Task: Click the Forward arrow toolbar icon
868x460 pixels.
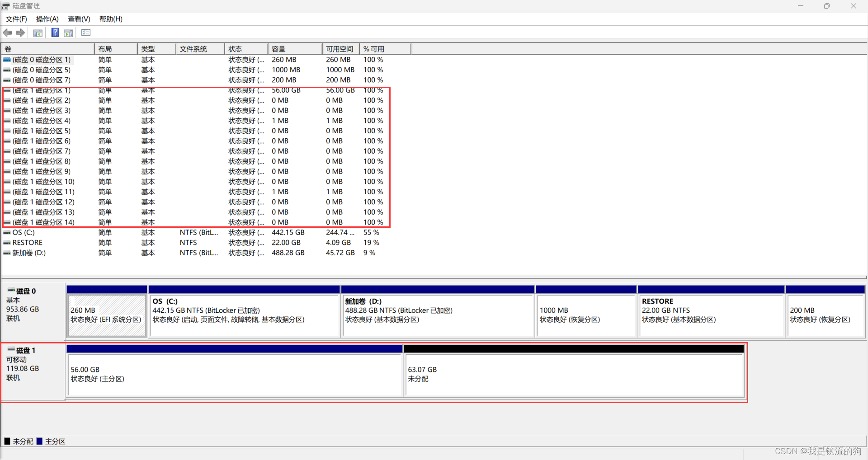Action: (x=20, y=33)
